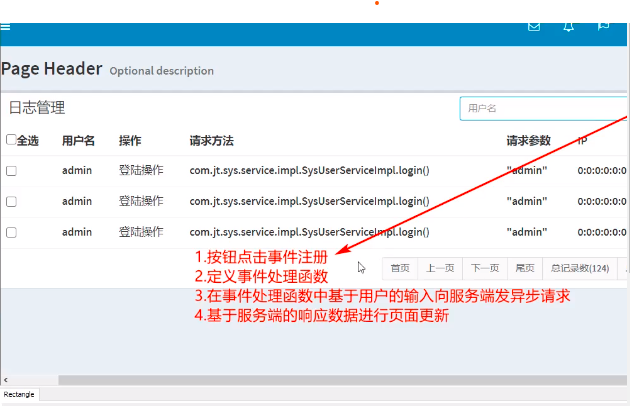
Task: Click the horizontal scrollbar track
Action: [342, 380]
